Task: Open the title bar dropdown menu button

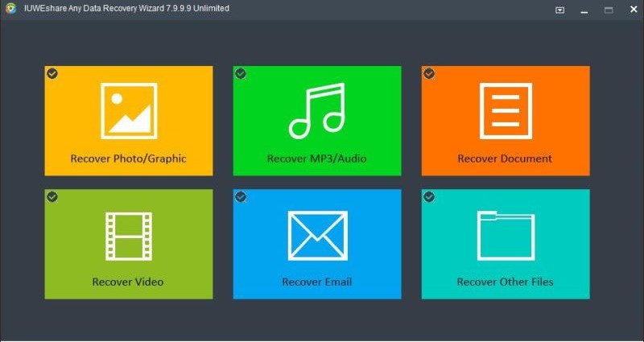Action: pyautogui.click(x=559, y=10)
